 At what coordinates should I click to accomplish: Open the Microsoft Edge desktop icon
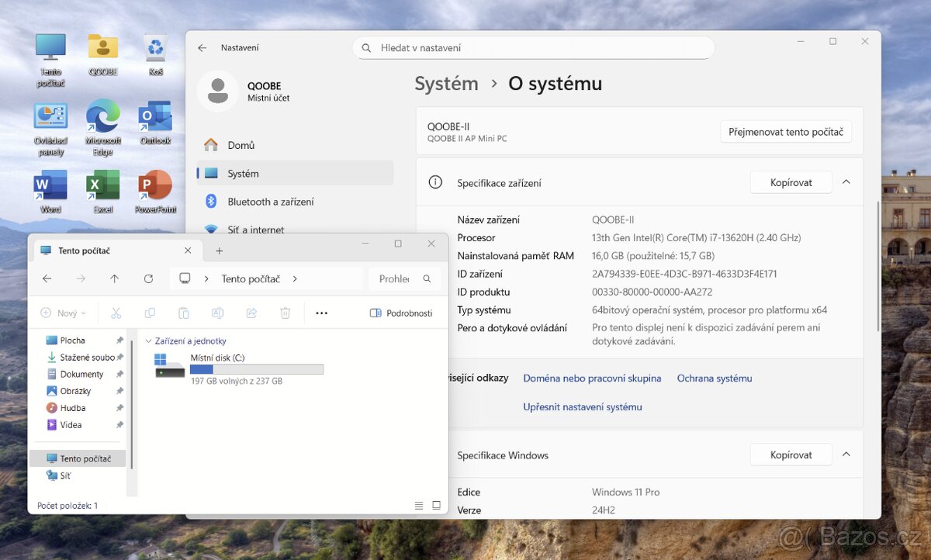point(103,118)
